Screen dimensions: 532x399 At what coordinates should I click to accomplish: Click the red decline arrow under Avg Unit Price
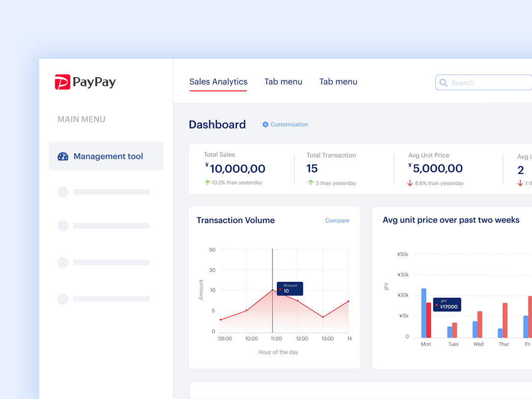pos(411,183)
